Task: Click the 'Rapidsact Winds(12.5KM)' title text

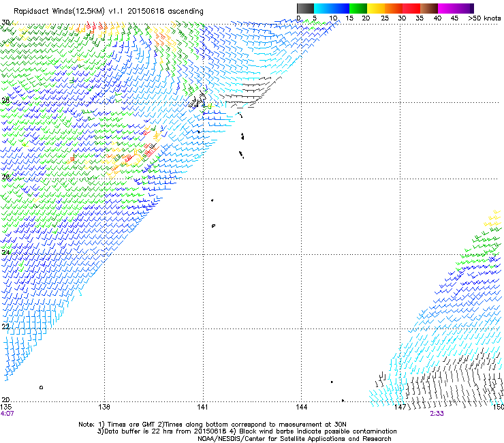Action: point(59,12)
